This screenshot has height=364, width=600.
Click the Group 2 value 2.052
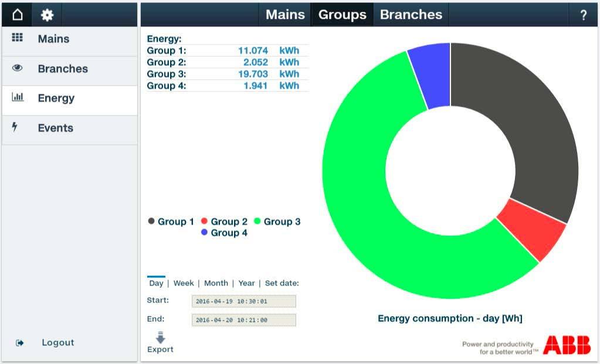pyautogui.click(x=256, y=62)
